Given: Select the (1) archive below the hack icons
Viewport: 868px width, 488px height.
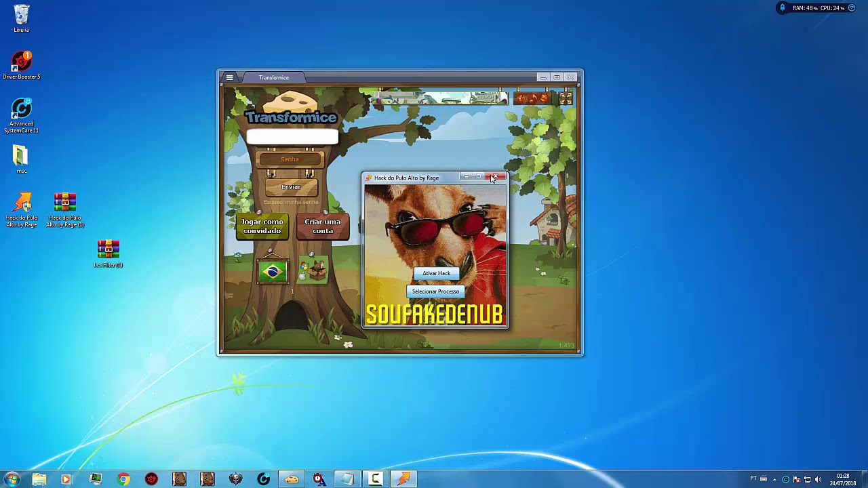Looking at the screenshot, I should pos(108,253).
